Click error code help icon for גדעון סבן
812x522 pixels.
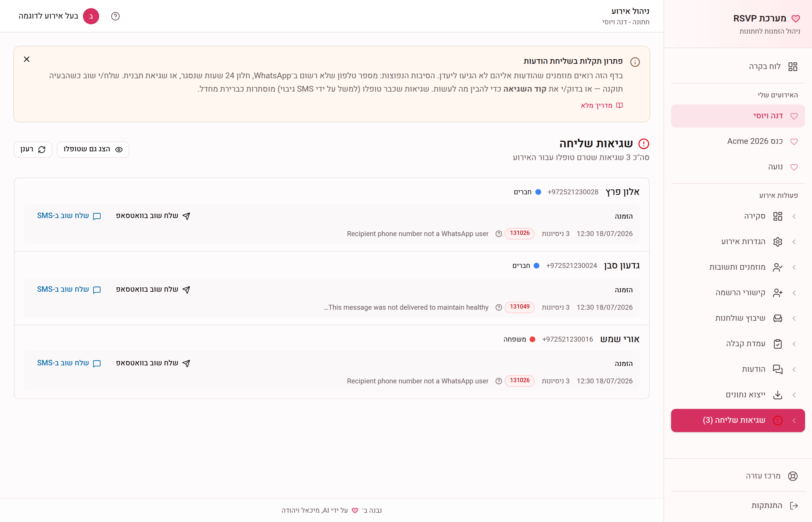click(x=499, y=307)
